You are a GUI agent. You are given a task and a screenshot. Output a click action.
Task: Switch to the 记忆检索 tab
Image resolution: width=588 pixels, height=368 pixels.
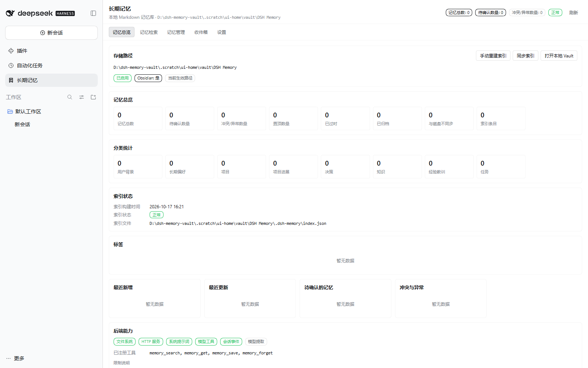coord(149,32)
